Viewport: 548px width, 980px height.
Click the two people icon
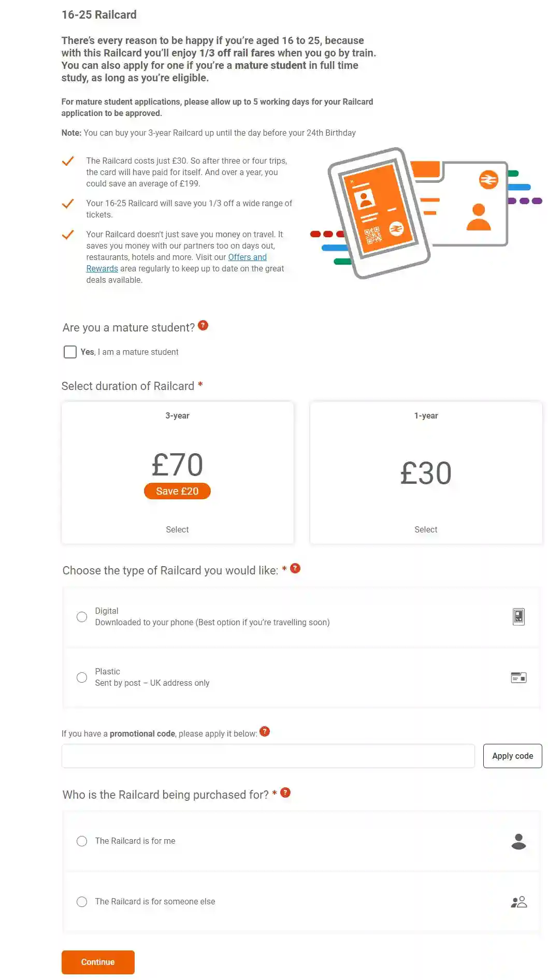[518, 902]
